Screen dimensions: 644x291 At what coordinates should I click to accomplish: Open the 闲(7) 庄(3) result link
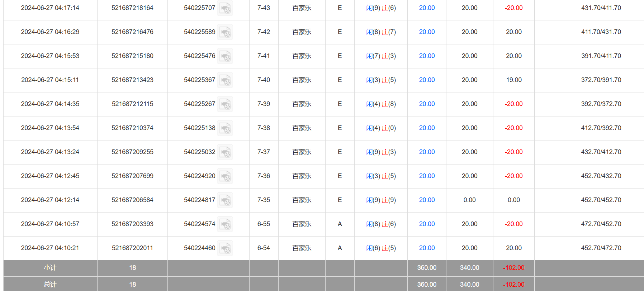pyautogui.click(x=381, y=56)
